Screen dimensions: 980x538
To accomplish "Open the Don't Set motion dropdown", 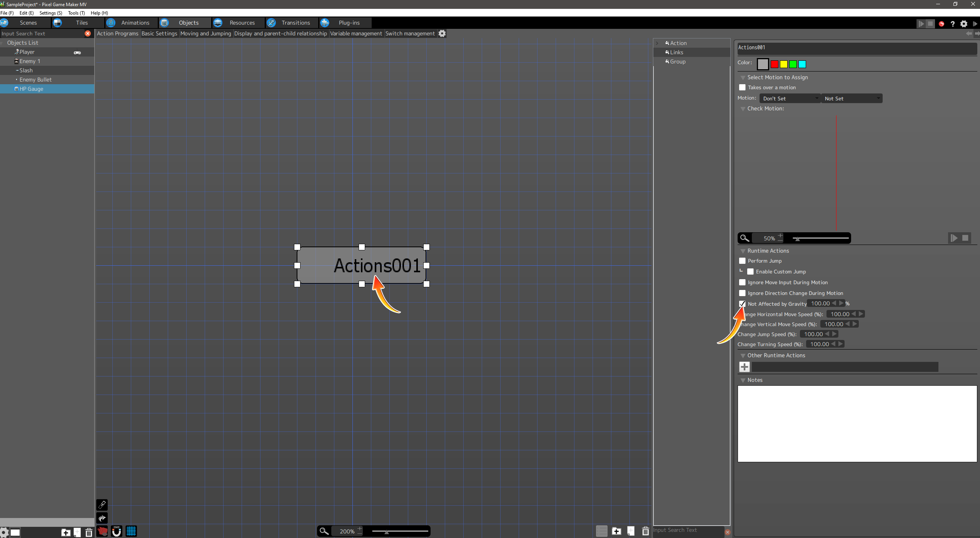I will (x=790, y=98).
